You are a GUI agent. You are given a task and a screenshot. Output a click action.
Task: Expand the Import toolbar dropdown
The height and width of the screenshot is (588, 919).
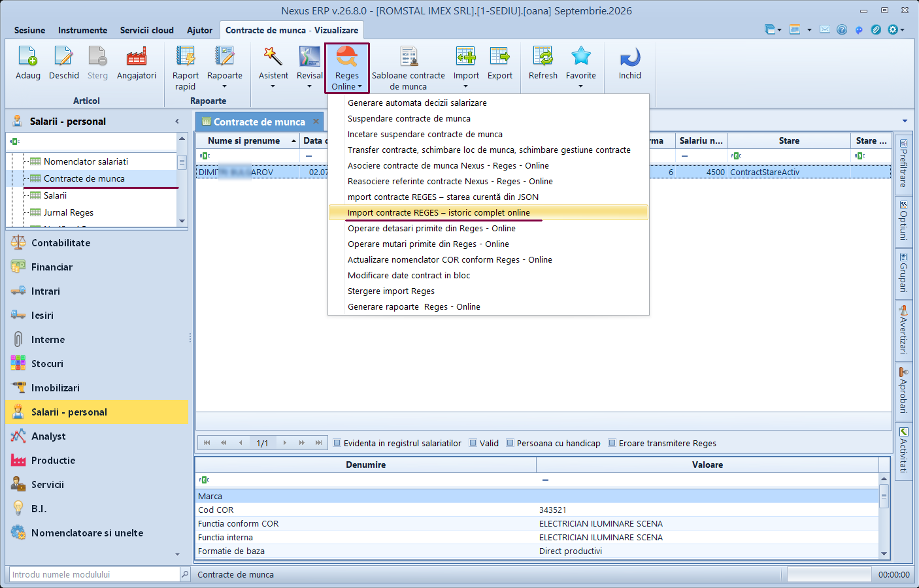pyautogui.click(x=466, y=86)
